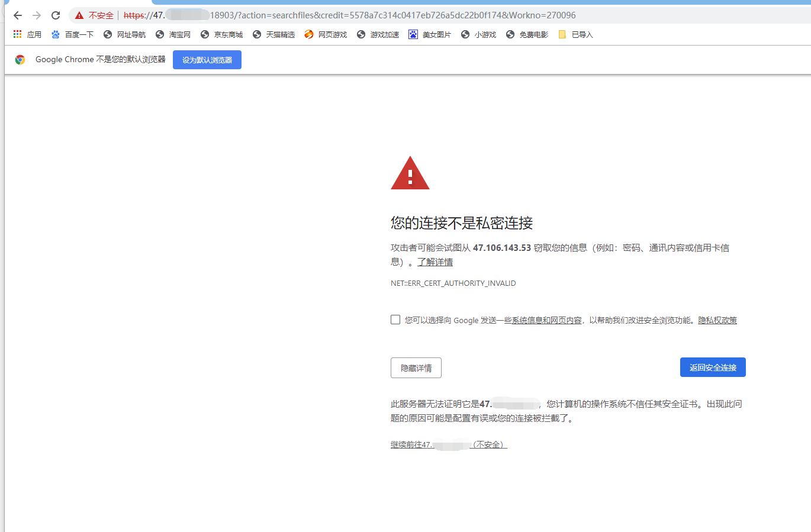The image size is (811, 532).
Task: Click the 返回安全连接 button
Action: tap(713, 367)
